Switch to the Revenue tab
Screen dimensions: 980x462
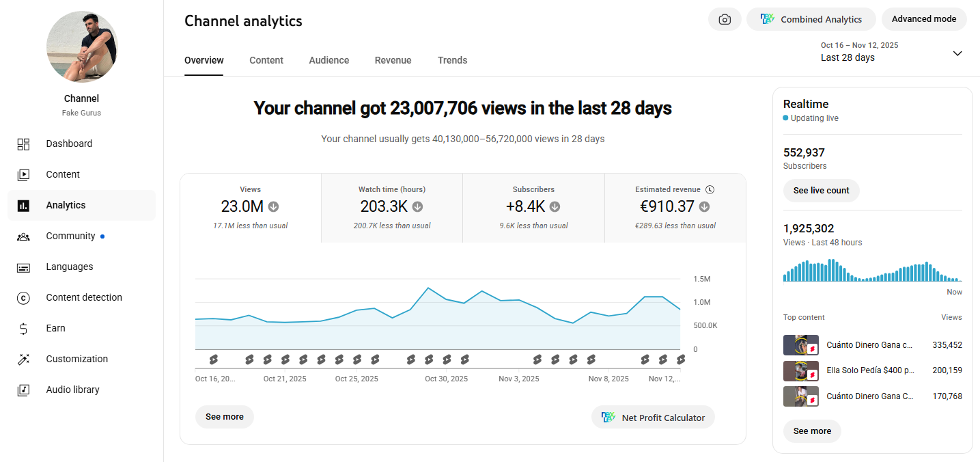coord(393,60)
